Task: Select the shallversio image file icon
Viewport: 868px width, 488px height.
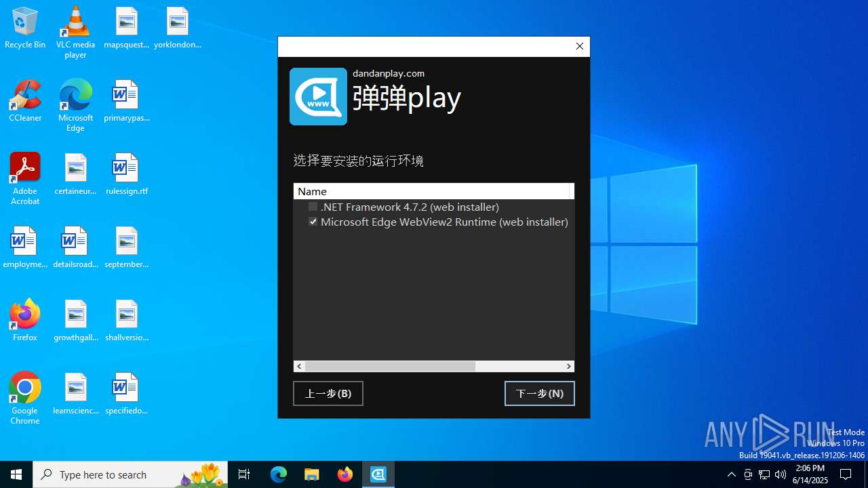Action: click(x=127, y=321)
